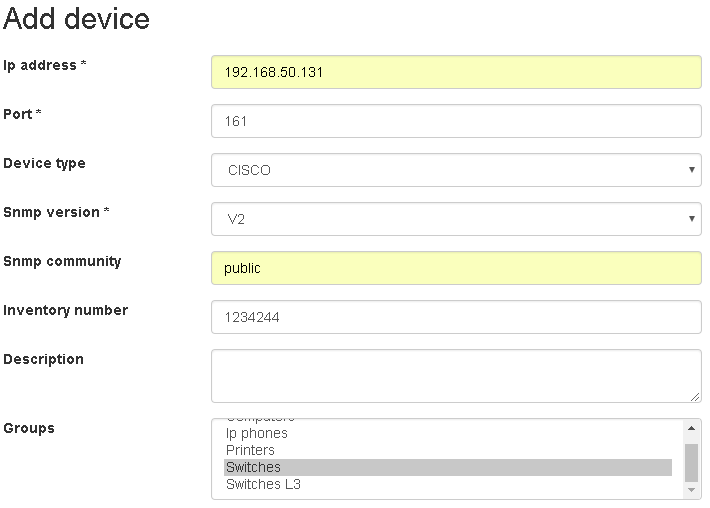Image resolution: width=710 pixels, height=508 pixels.
Task: Click Groups list scroll up arrow
Action: click(691, 428)
